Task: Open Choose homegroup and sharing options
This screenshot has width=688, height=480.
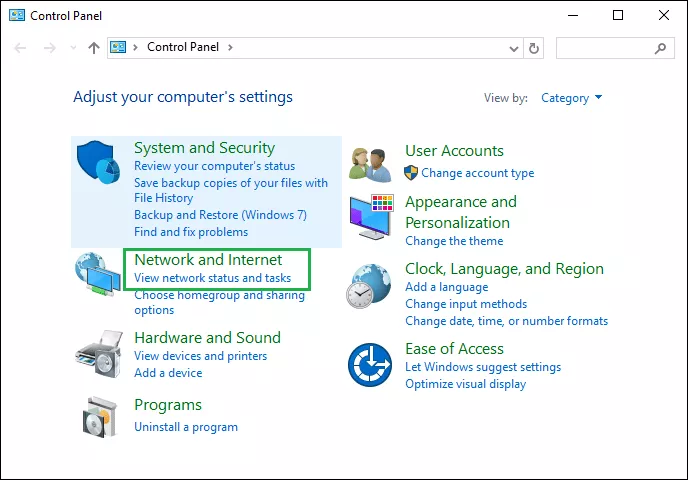Action: tap(219, 302)
